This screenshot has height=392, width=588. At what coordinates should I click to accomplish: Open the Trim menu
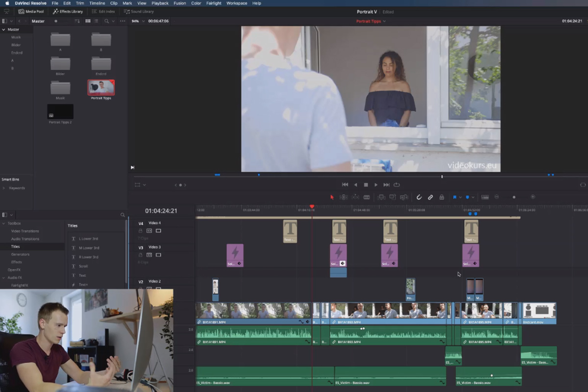(80, 3)
